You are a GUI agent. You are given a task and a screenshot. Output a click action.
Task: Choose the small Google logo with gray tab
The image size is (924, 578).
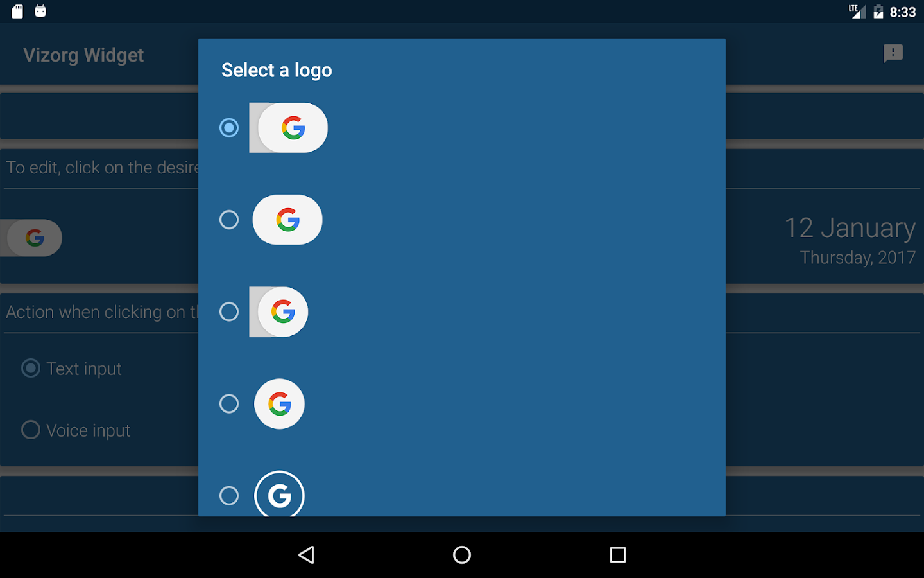(x=278, y=311)
